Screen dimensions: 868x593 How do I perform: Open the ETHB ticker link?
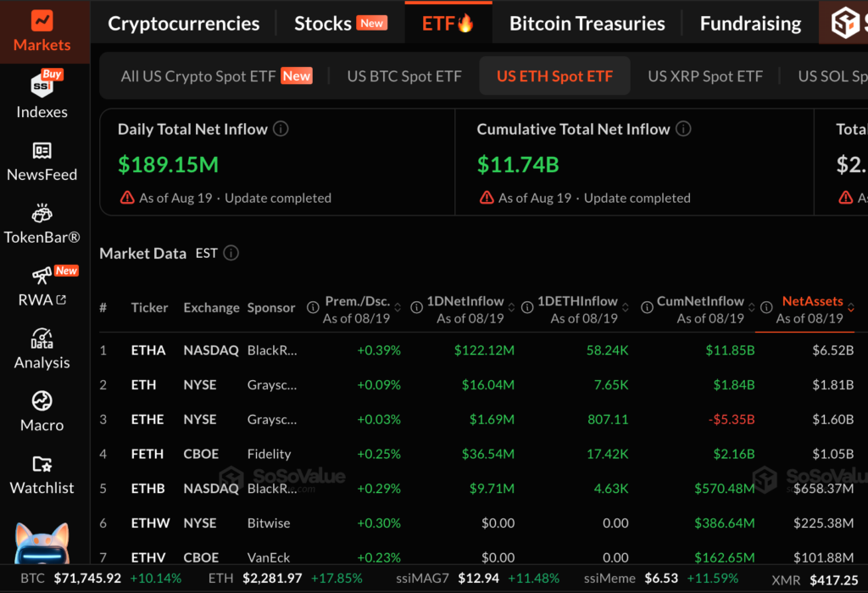click(x=147, y=489)
